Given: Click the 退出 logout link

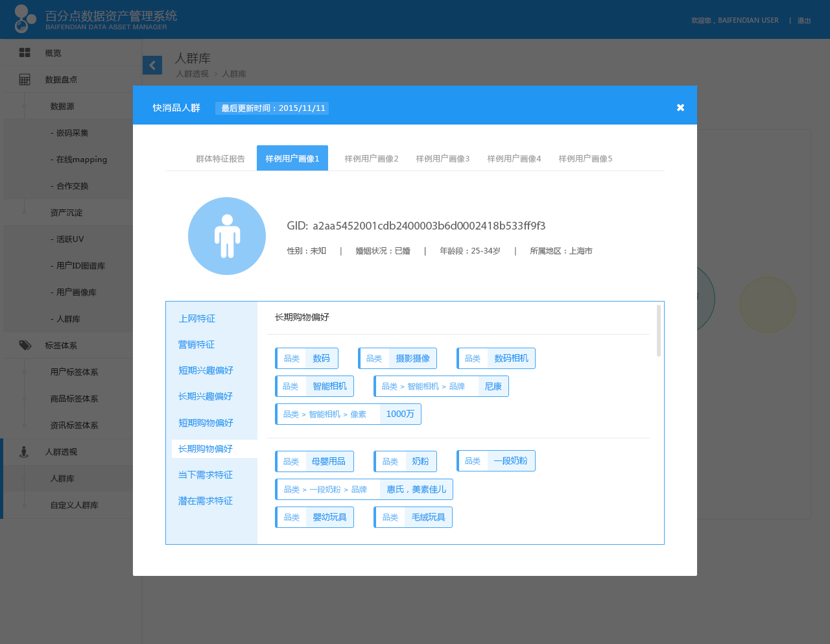Looking at the screenshot, I should point(804,21).
